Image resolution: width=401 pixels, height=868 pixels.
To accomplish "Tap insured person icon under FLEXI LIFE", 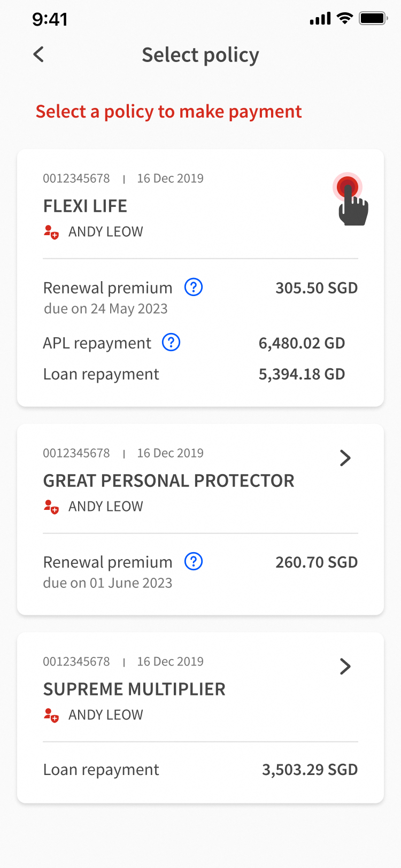I will (51, 232).
